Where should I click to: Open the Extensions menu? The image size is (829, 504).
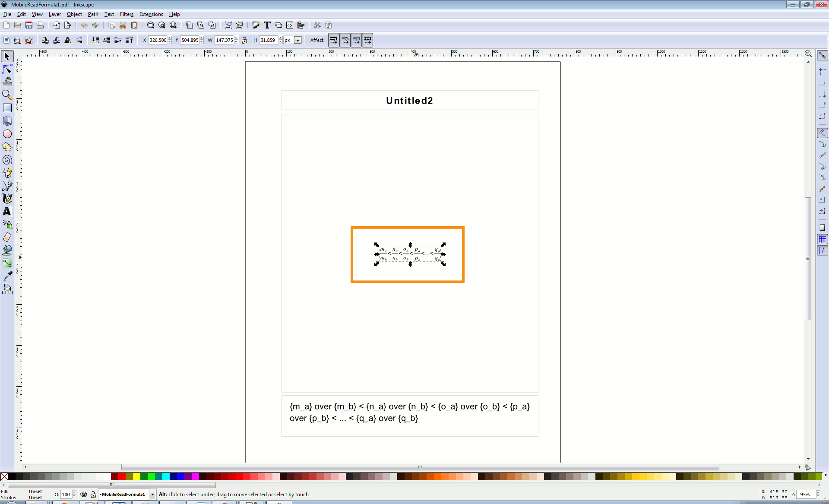click(x=151, y=14)
